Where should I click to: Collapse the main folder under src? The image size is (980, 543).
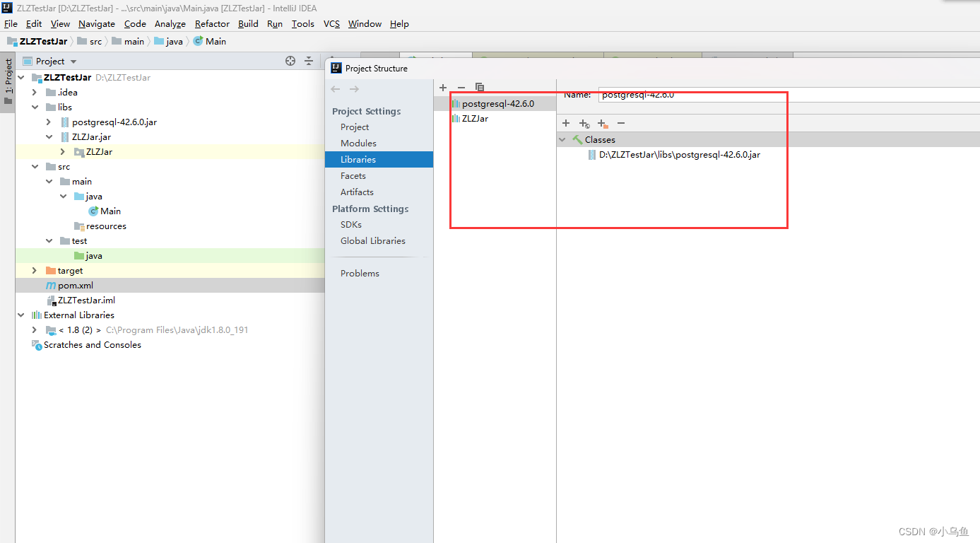point(49,182)
